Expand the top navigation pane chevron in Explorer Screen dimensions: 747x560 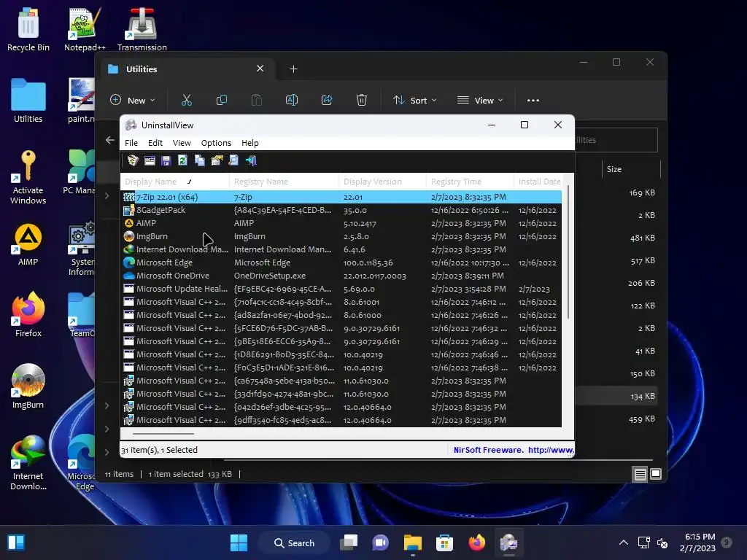[x=107, y=195]
